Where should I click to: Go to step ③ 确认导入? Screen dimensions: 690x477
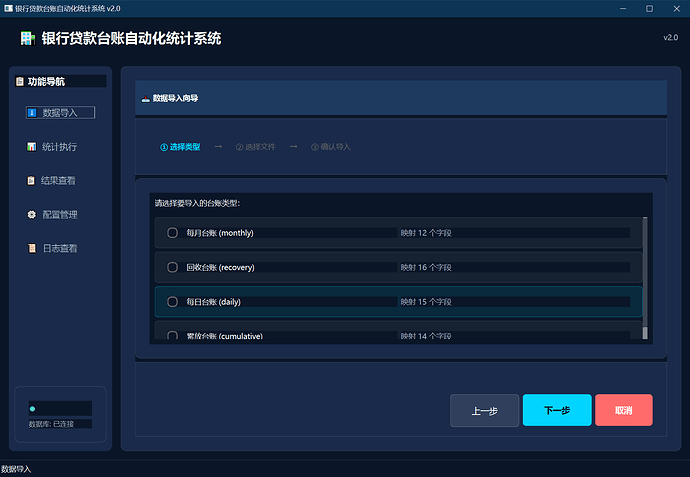[x=331, y=147]
